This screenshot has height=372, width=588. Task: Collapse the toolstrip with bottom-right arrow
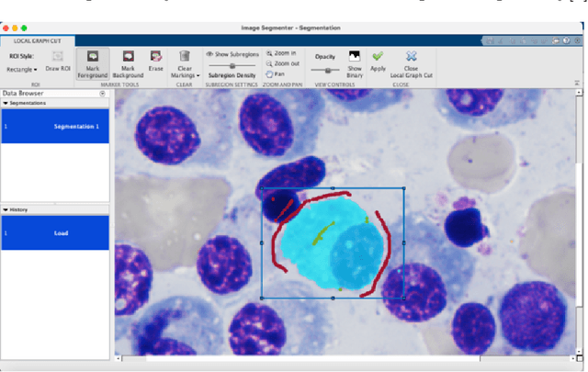(577, 83)
